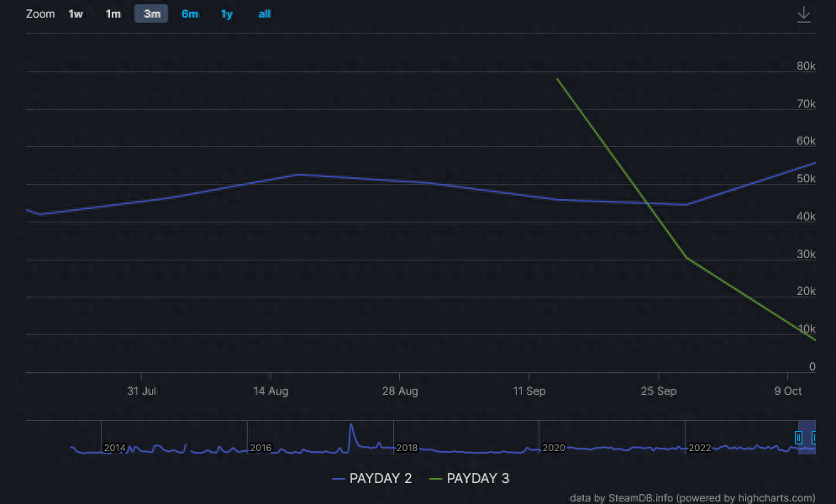Screen dimensions: 836x504
Task: Click the Zoom label text
Action: 40,13
